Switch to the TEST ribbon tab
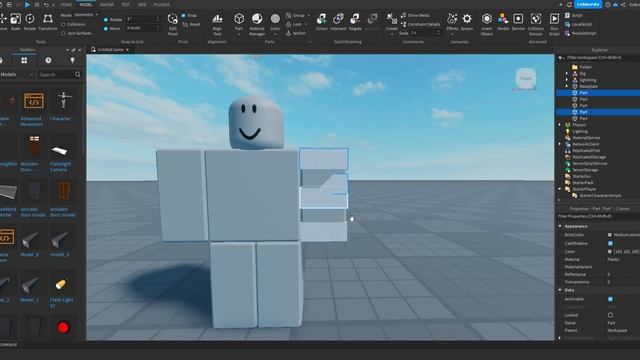Viewport: 640px width, 360px height. 126,5
